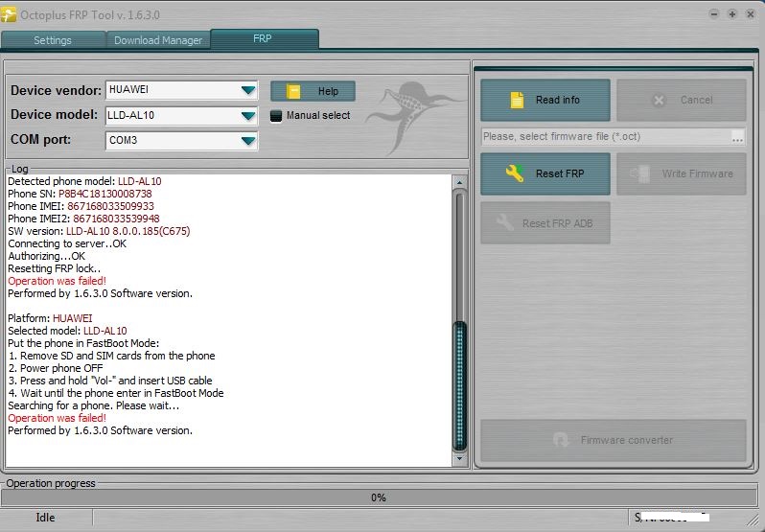This screenshot has height=532, width=765.
Task: Click the 'Platform: HUAWEI' log line
Action: [50, 318]
